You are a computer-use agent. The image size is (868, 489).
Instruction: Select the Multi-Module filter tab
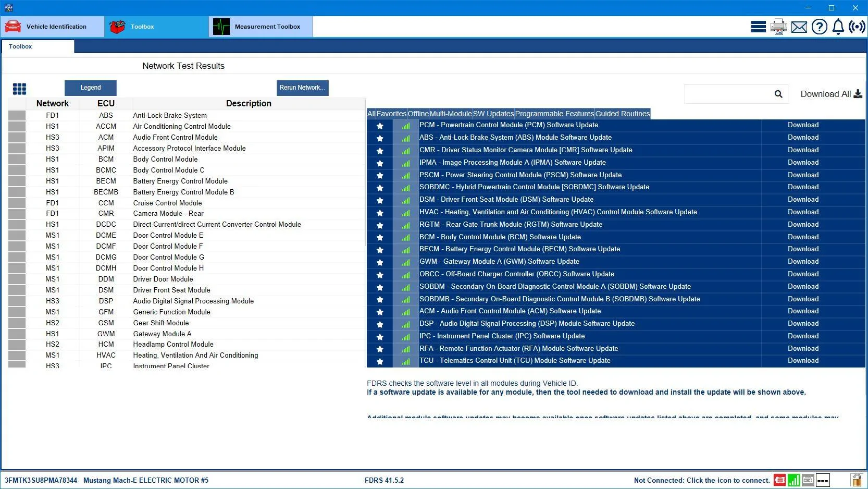[451, 114]
